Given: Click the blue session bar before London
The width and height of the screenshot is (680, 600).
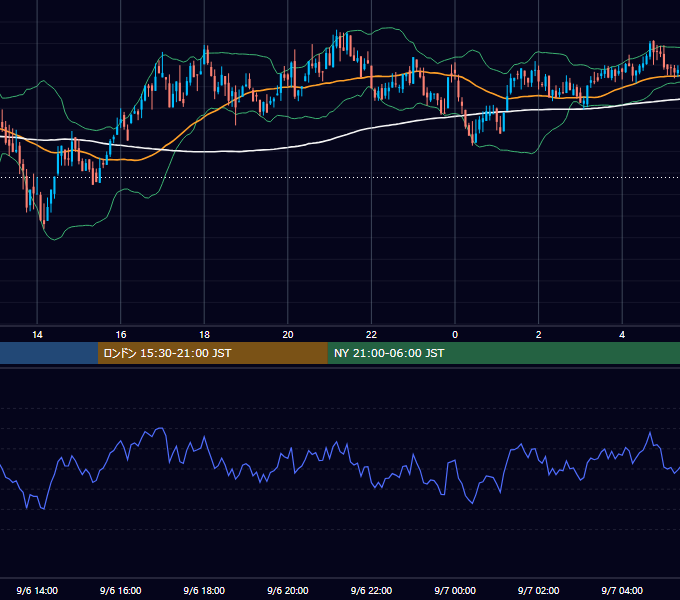Looking at the screenshot, I should point(49,353).
